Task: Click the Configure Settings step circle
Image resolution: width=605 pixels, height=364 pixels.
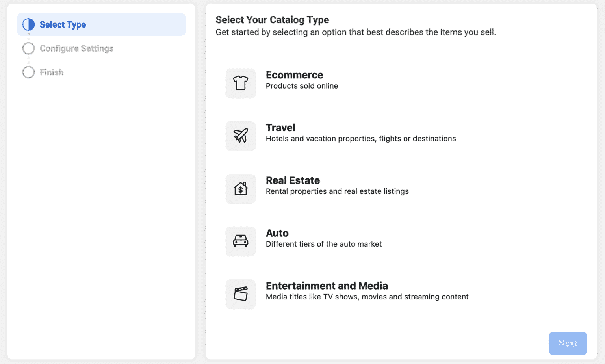Action: point(28,48)
